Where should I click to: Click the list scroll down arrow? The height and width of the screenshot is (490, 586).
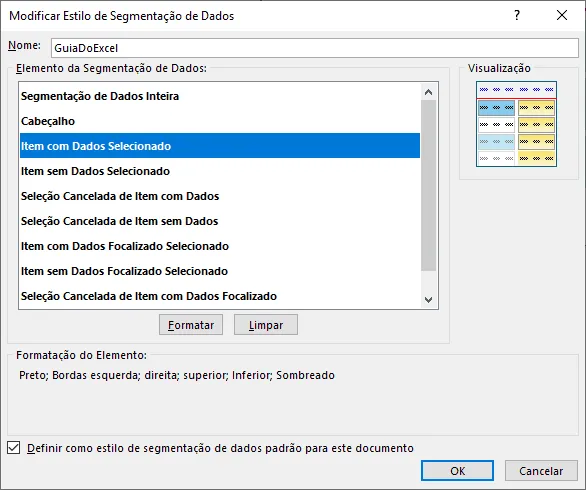click(429, 300)
